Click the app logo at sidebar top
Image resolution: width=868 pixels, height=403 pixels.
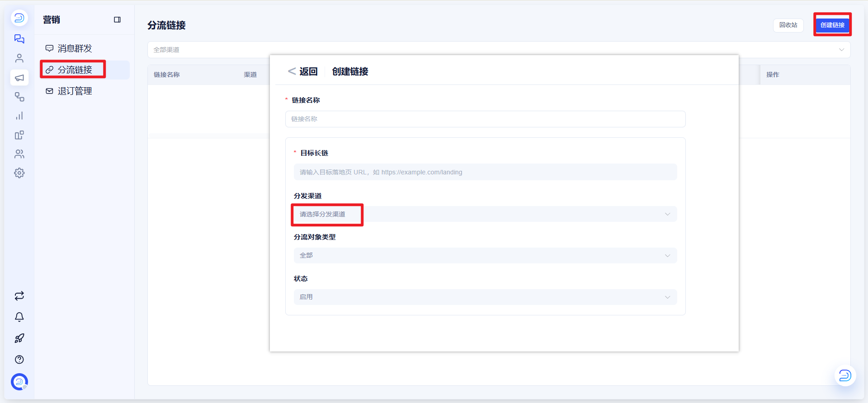click(19, 18)
